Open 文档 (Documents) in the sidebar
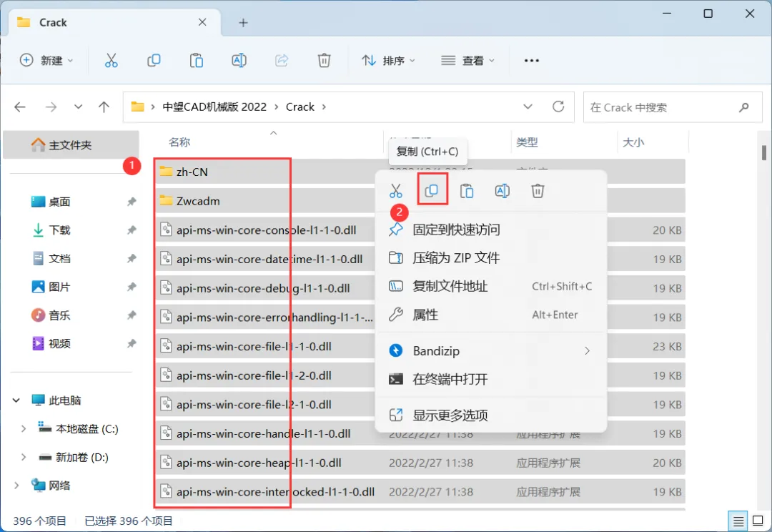The width and height of the screenshot is (772, 532). pyautogui.click(x=59, y=259)
